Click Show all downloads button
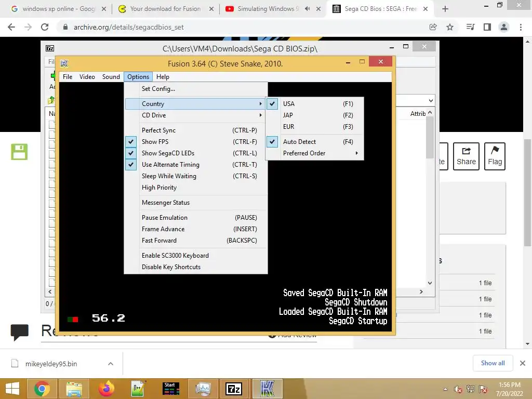The width and height of the screenshot is (532, 399). (x=493, y=363)
